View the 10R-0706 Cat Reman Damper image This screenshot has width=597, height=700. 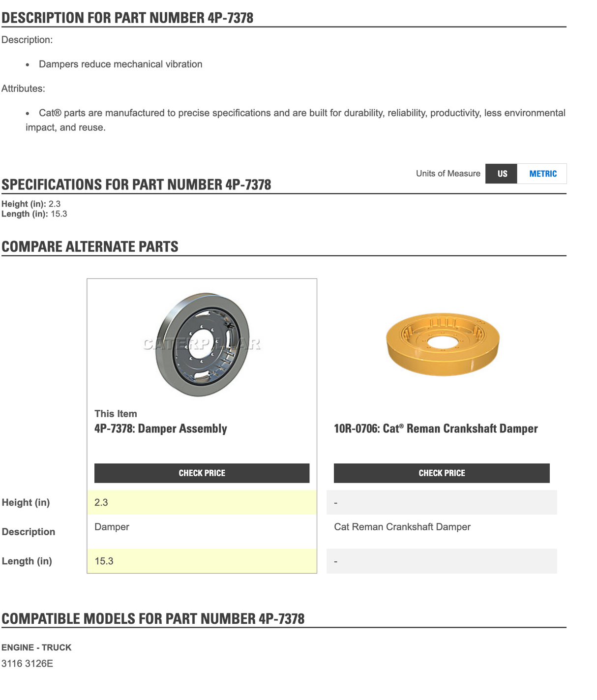pyautogui.click(x=442, y=344)
